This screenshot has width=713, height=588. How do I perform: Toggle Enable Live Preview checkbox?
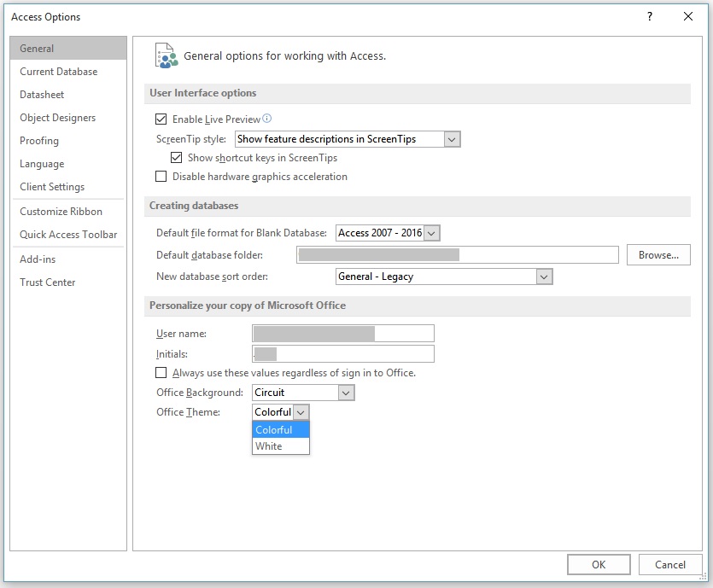(161, 119)
